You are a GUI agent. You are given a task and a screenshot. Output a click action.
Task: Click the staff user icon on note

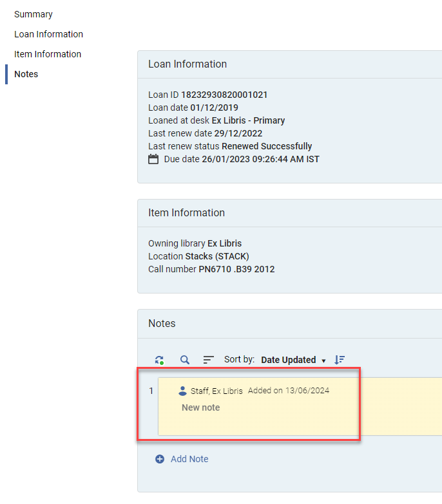(182, 391)
